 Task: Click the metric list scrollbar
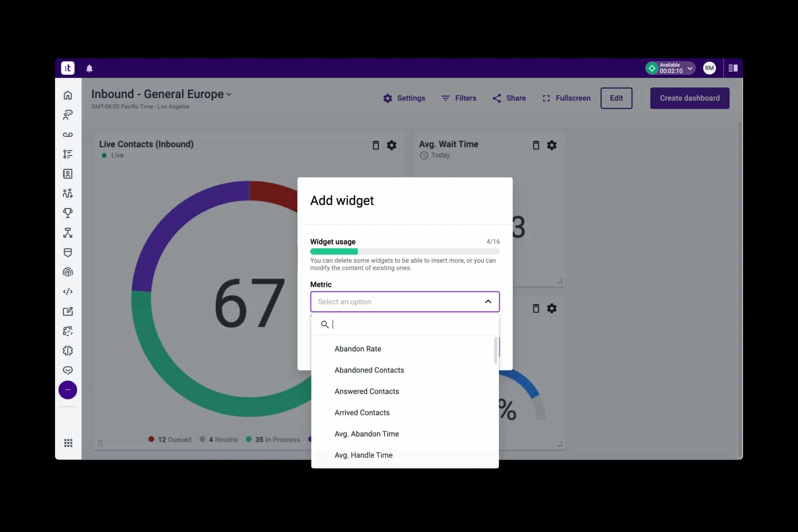point(495,351)
